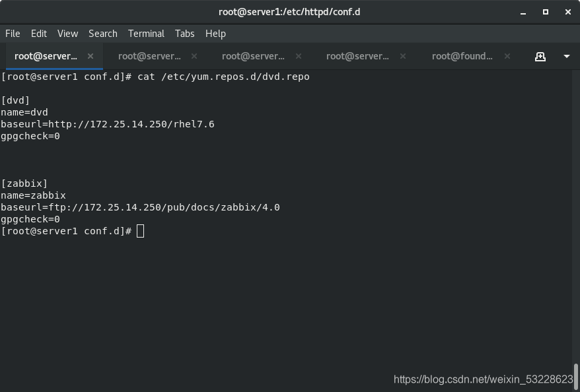This screenshot has width=580, height=392.
Task: Open the Edit menu
Action: pos(39,34)
